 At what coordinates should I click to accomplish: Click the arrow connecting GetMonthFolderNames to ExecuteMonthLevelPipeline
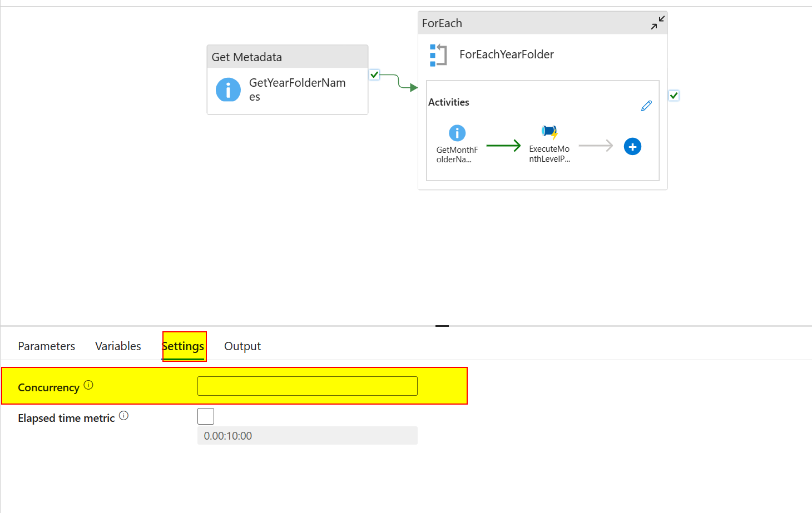tap(504, 145)
